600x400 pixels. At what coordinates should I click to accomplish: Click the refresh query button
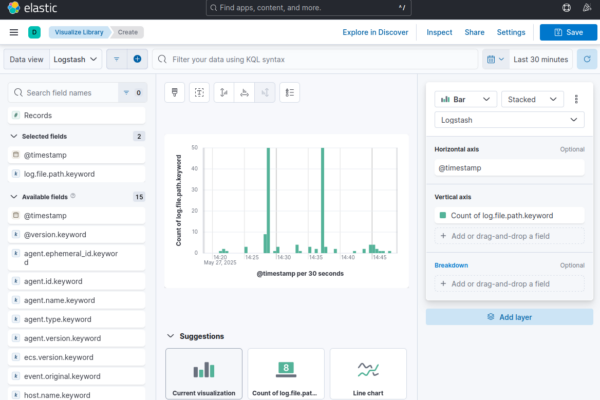(587, 59)
